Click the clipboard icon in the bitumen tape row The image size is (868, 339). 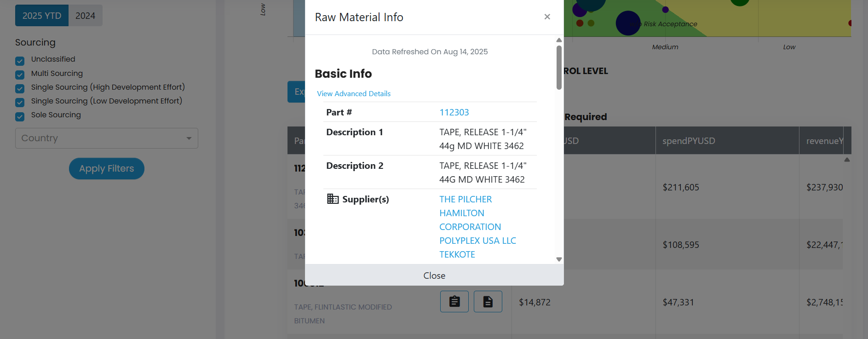pos(454,301)
